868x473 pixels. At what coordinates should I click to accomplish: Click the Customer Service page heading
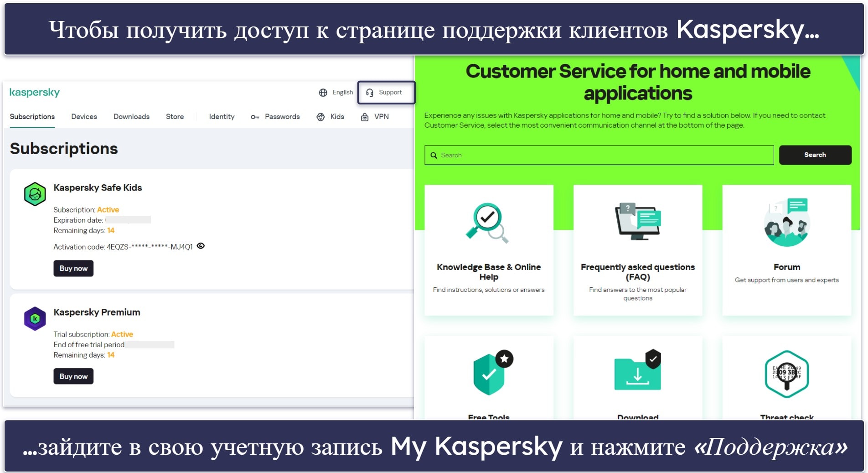(638, 82)
